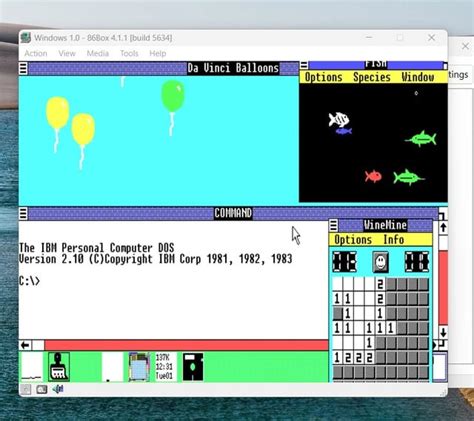Open the Help menu in 86Box
Screen dimensions: 474x421
158,53
